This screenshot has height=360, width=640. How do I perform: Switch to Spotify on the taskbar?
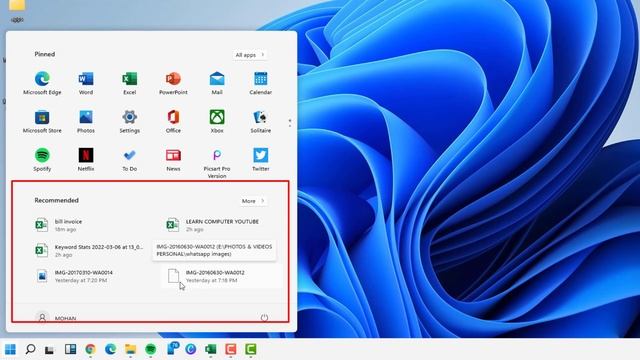(151, 349)
